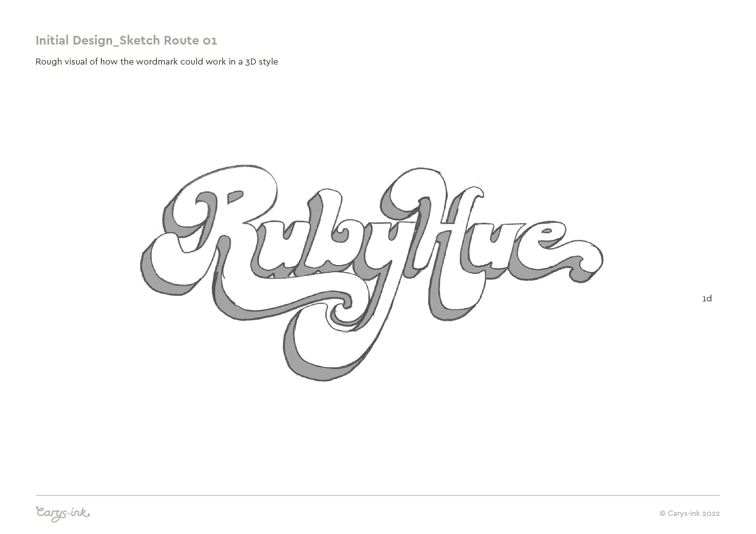Click the year 2022 in the footer

pos(711,513)
